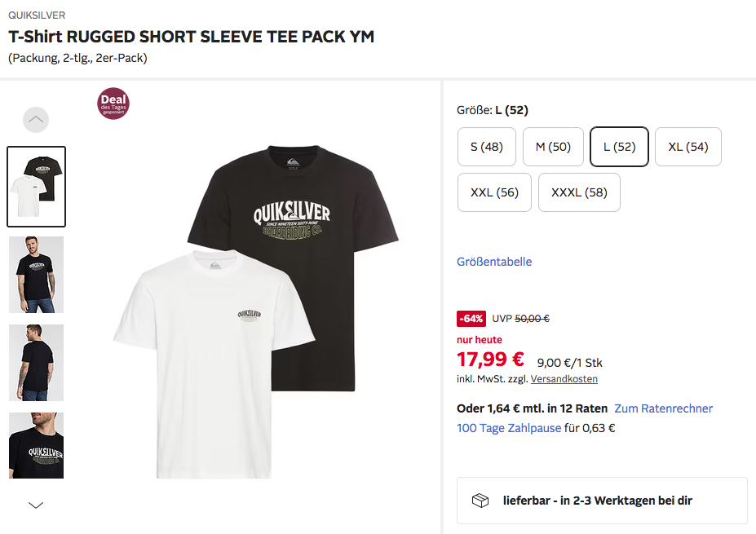The height and width of the screenshot is (534, 756).
Task: Select size XXL (56)
Action: (494, 192)
